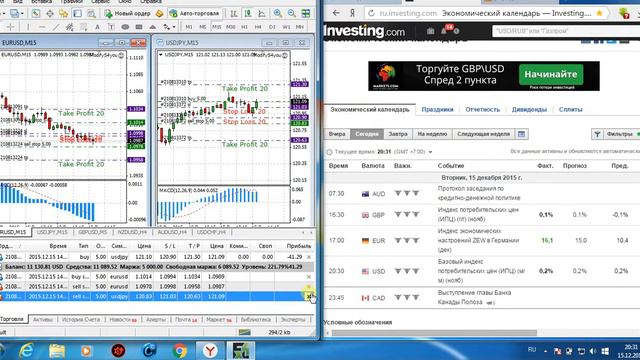Select trendline drawing tool
Image resolution: width=640 pixels, height=360 pixels.
click(56, 27)
